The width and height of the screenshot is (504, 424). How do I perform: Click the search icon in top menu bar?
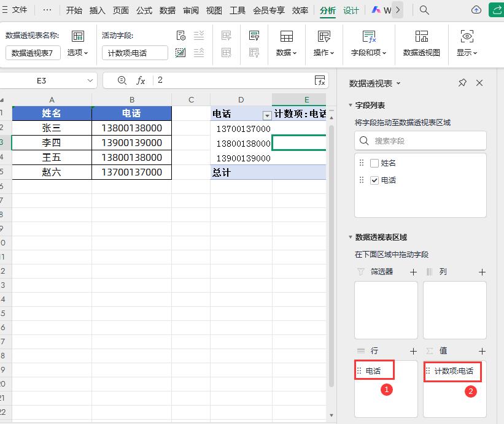pyautogui.click(x=424, y=10)
